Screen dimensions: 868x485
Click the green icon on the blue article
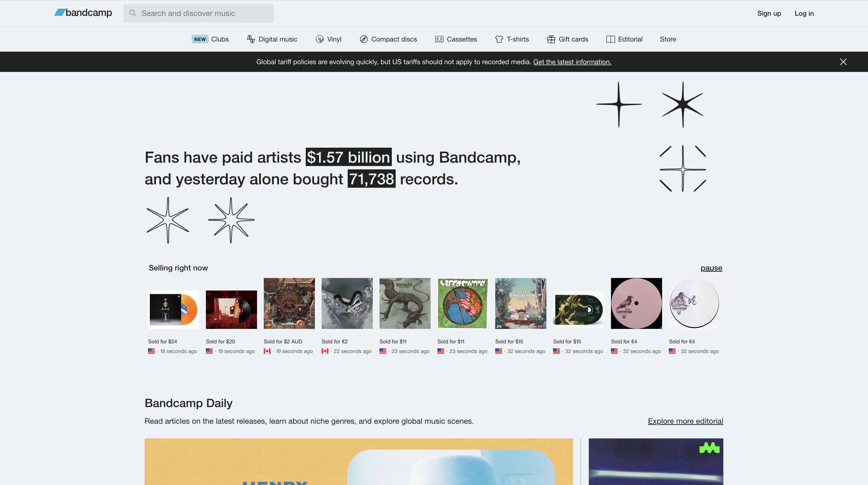pyautogui.click(x=709, y=448)
